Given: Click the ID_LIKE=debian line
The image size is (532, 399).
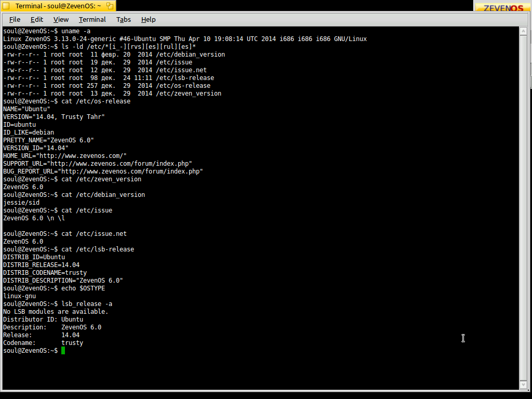Looking at the screenshot, I should pyautogui.click(x=29, y=132).
